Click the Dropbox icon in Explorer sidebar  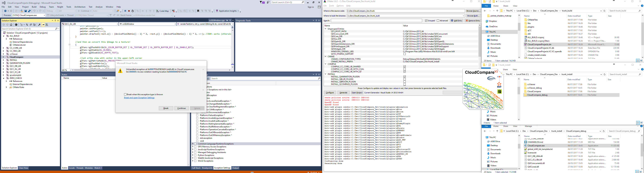pos(487,21)
